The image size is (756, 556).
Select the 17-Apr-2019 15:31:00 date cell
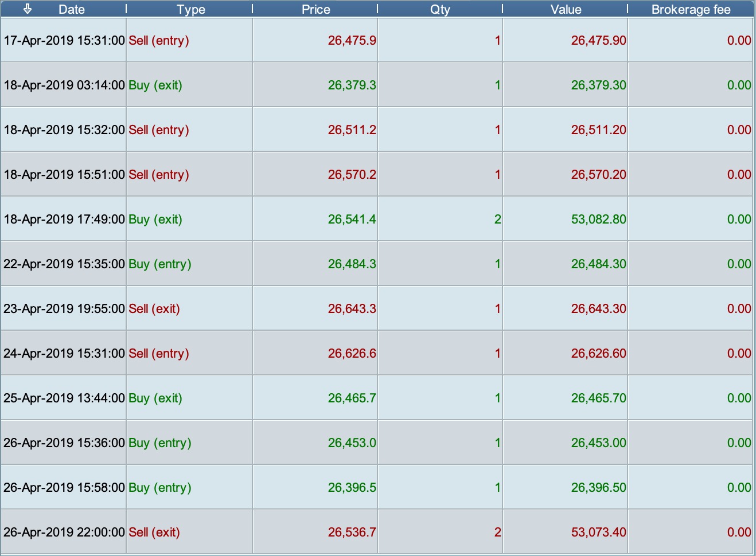pyautogui.click(x=64, y=41)
